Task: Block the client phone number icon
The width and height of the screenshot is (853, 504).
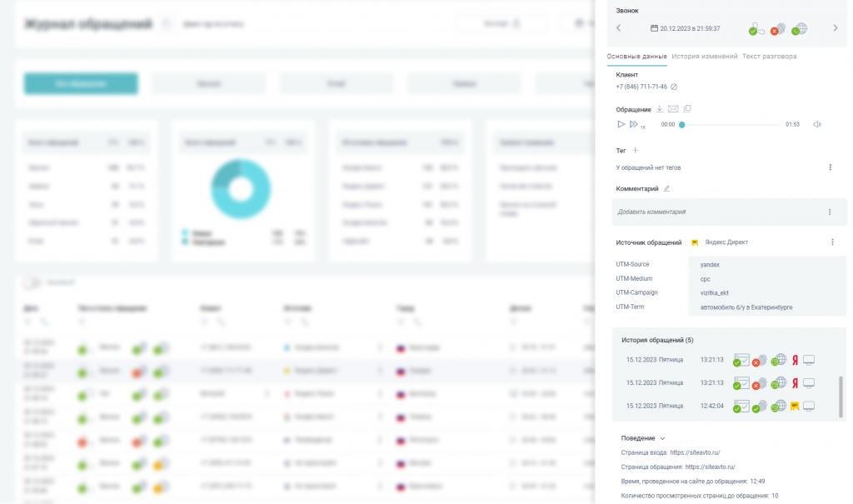Action: (673, 87)
